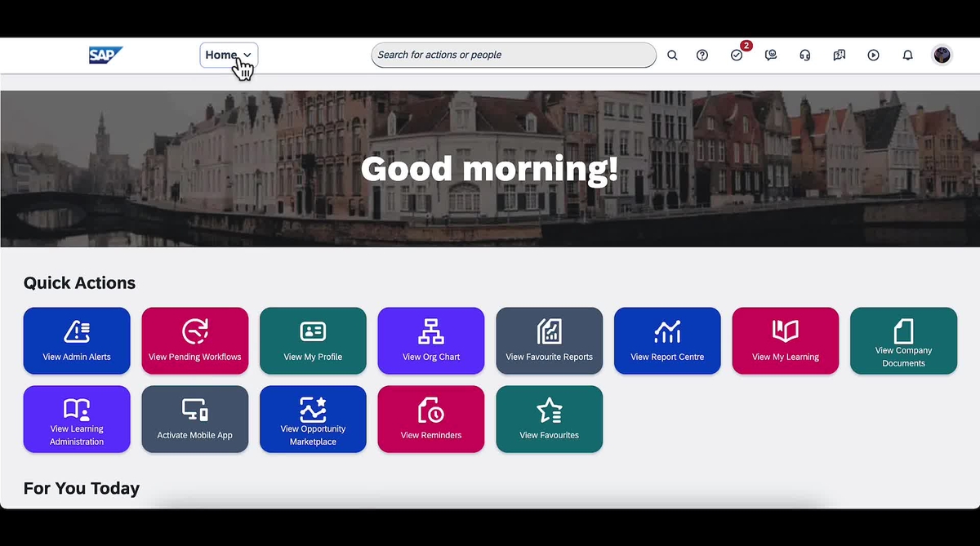Open the notifications bell icon

coord(907,55)
